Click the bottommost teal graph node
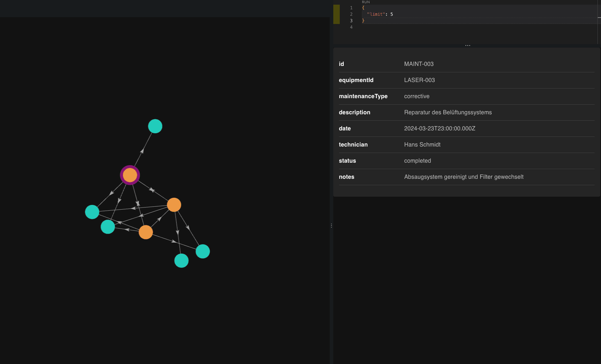The width and height of the screenshot is (601, 364). (181, 261)
